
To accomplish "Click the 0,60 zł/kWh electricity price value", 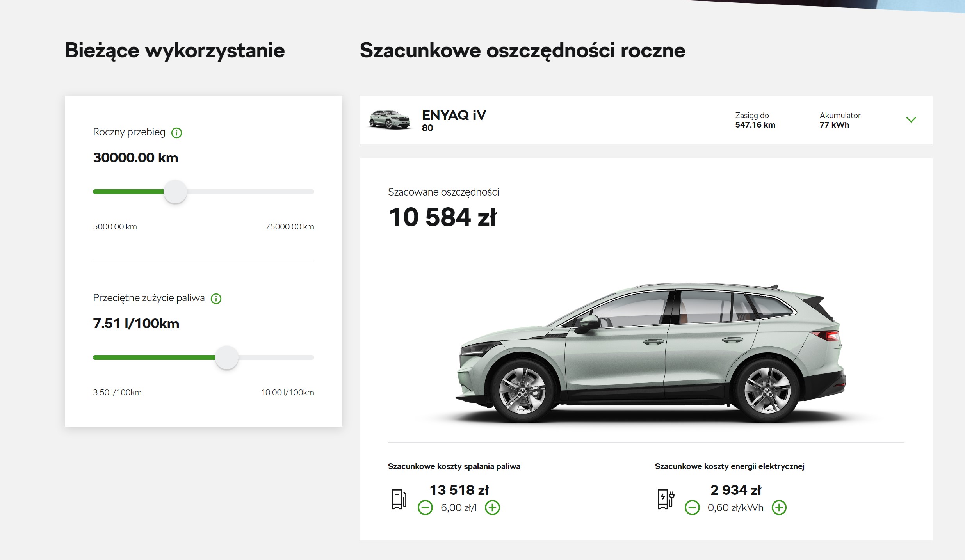I will [x=735, y=508].
